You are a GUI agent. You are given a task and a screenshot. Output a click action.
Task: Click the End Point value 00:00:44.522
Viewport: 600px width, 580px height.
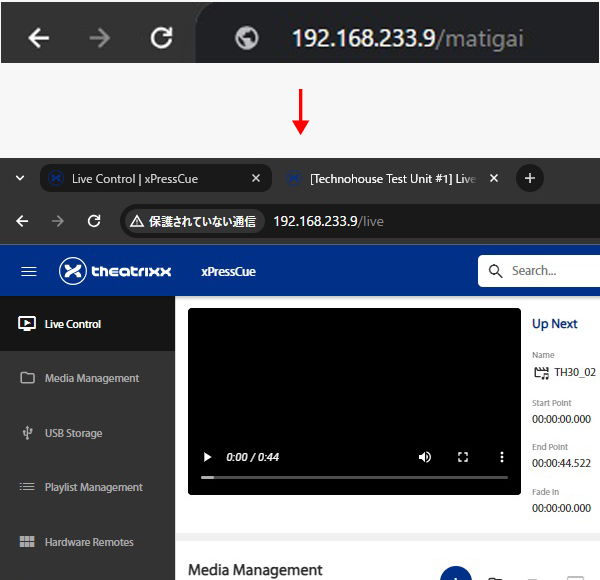[x=561, y=463]
